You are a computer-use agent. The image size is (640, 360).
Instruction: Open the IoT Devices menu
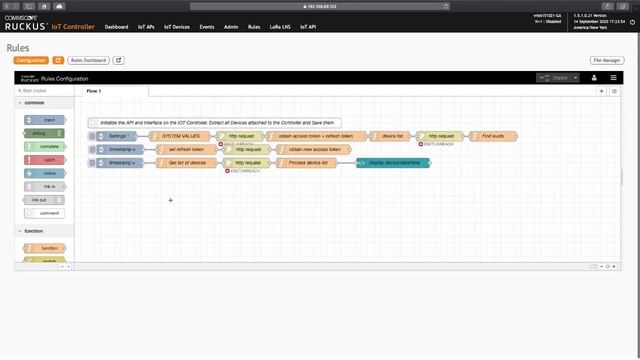click(x=177, y=27)
